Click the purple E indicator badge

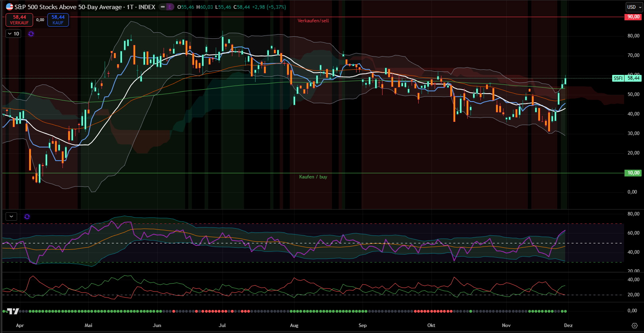pos(170,7)
